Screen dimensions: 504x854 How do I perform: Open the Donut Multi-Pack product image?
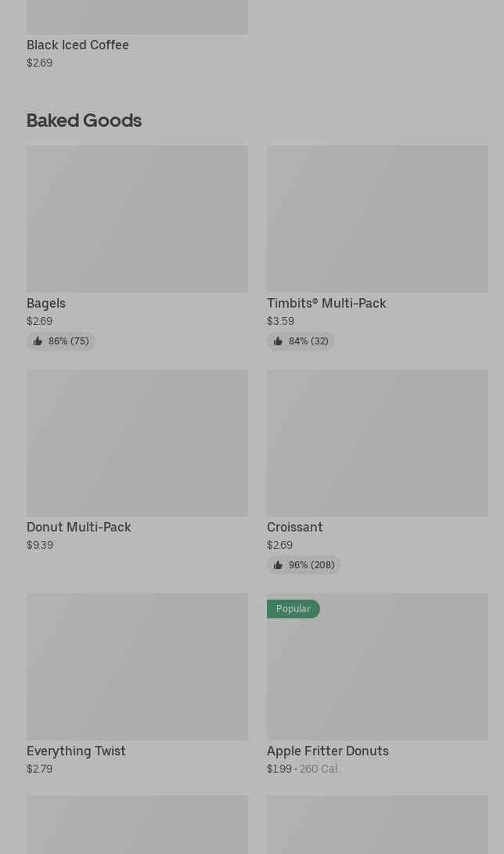137,442
